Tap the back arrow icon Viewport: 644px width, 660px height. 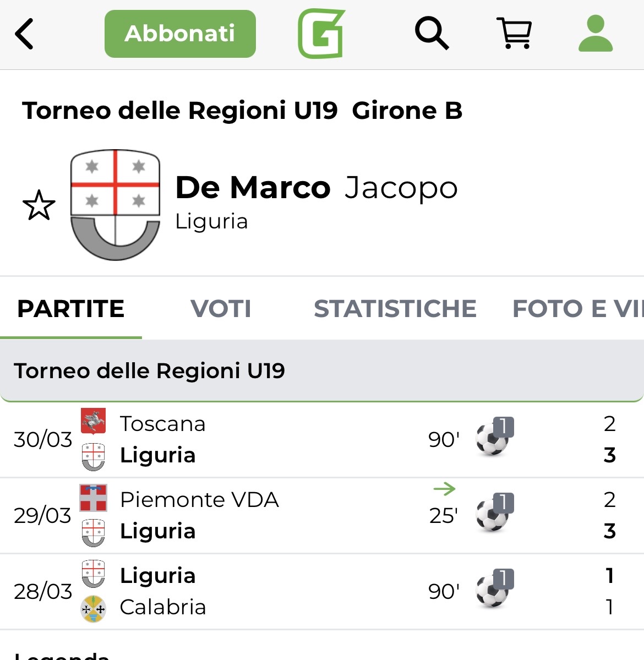click(24, 34)
